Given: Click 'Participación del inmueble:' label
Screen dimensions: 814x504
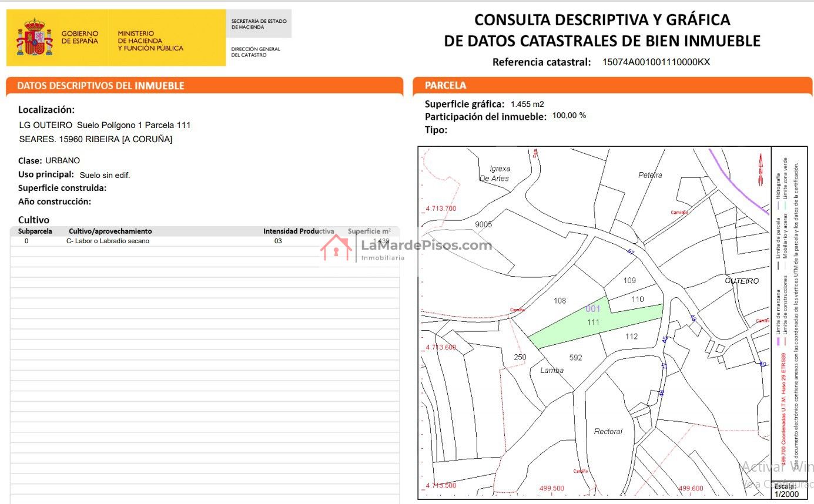Looking at the screenshot, I should (485, 116).
